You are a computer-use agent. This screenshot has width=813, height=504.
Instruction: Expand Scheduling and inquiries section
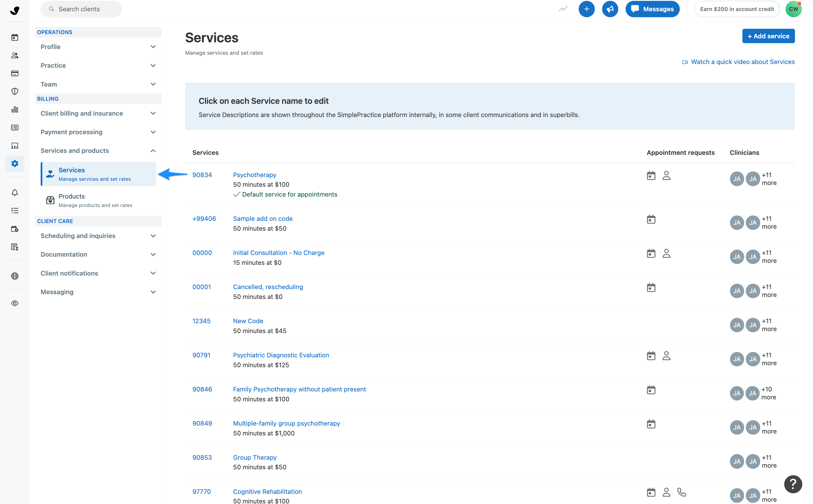[x=99, y=236]
